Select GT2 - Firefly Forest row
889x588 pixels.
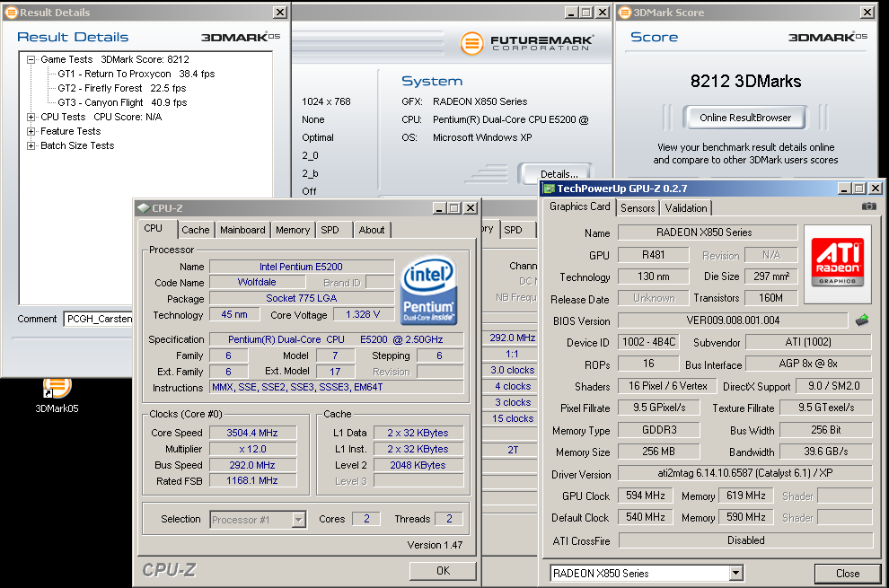pyautogui.click(x=122, y=88)
